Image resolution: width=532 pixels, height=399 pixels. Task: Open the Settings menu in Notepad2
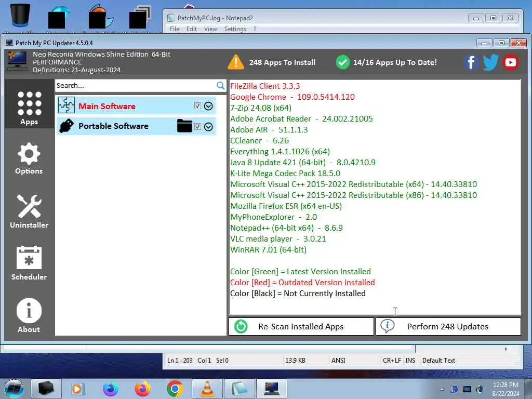[x=235, y=29]
